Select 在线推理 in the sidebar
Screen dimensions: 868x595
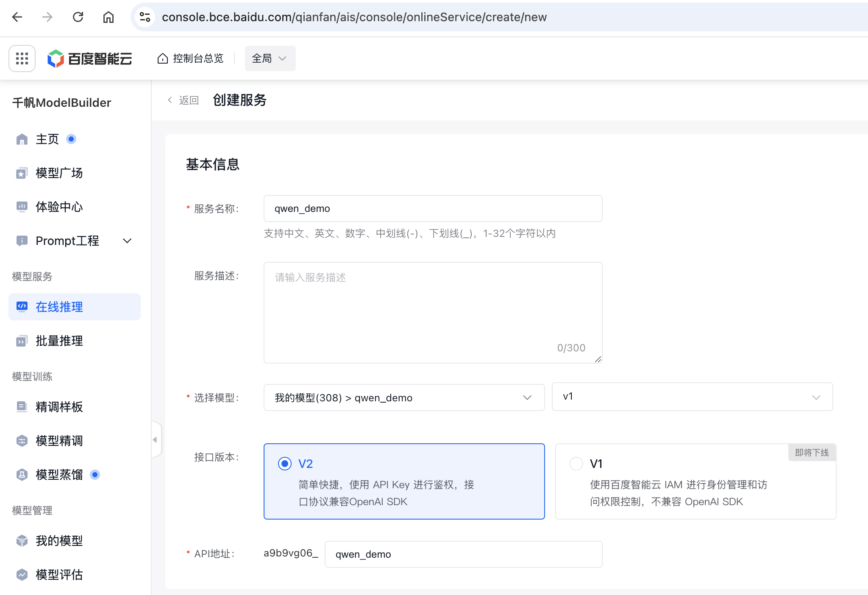coord(75,307)
